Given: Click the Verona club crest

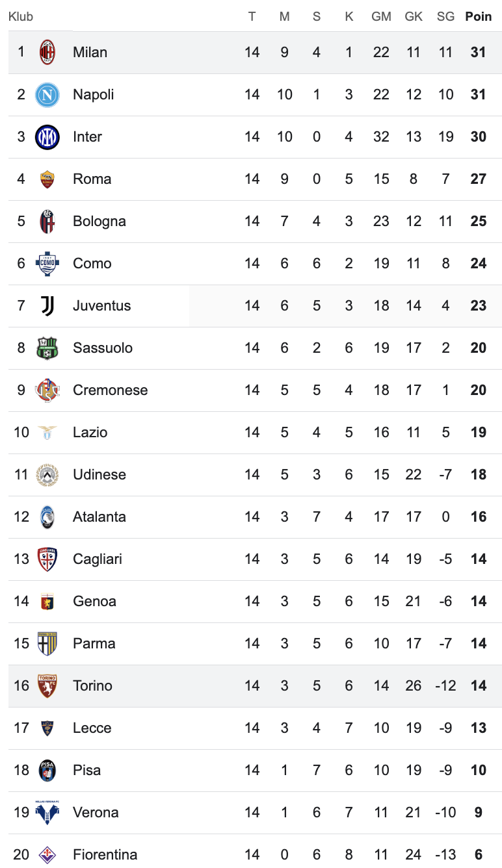Looking at the screenshot, I should [x=47, y=812].
